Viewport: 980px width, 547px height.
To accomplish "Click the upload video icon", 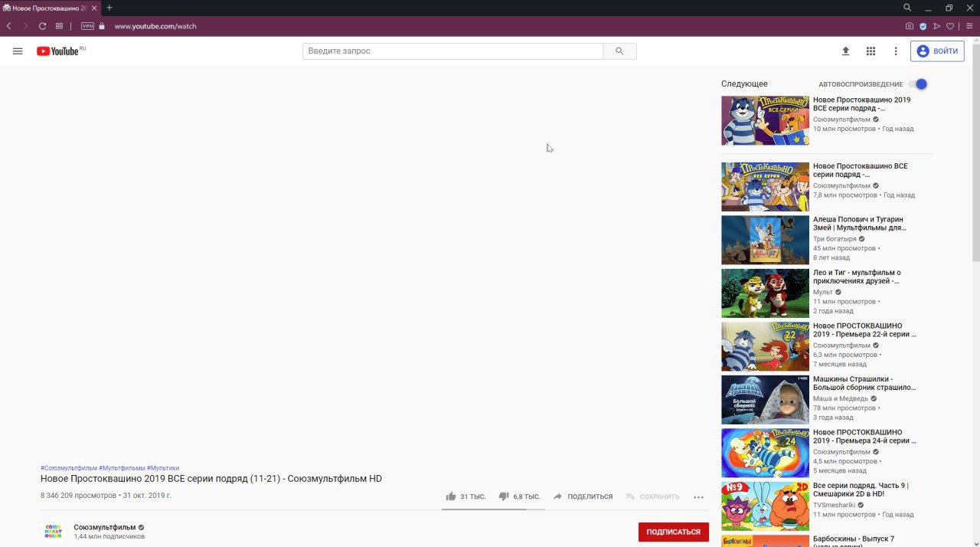I will 846,51.
